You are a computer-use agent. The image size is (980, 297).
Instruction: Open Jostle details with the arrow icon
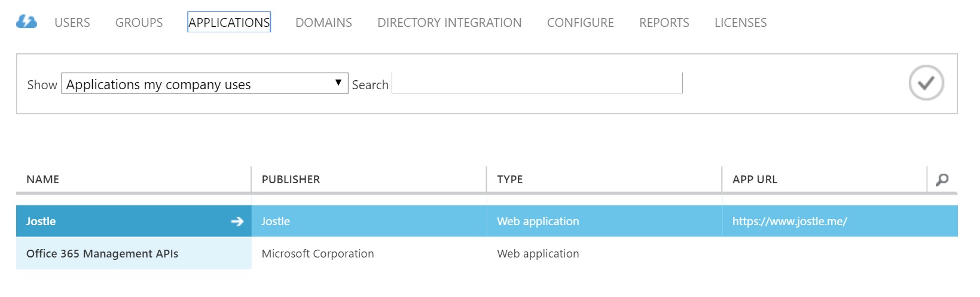pos(237,221)
